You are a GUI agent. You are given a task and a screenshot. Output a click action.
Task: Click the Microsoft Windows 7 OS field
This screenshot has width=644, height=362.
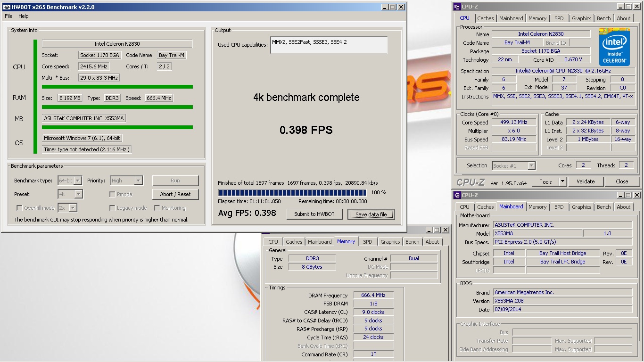(x=83, y=138)
